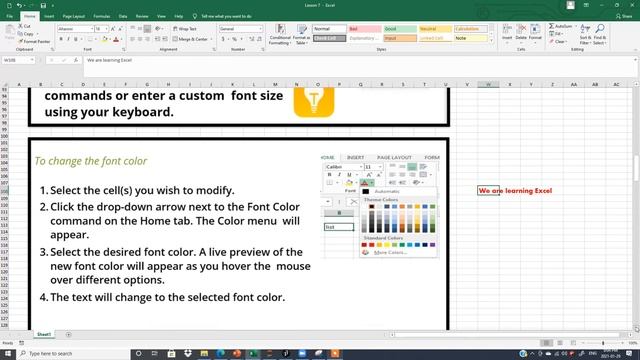Switch to the View tab

click(161, 16)
